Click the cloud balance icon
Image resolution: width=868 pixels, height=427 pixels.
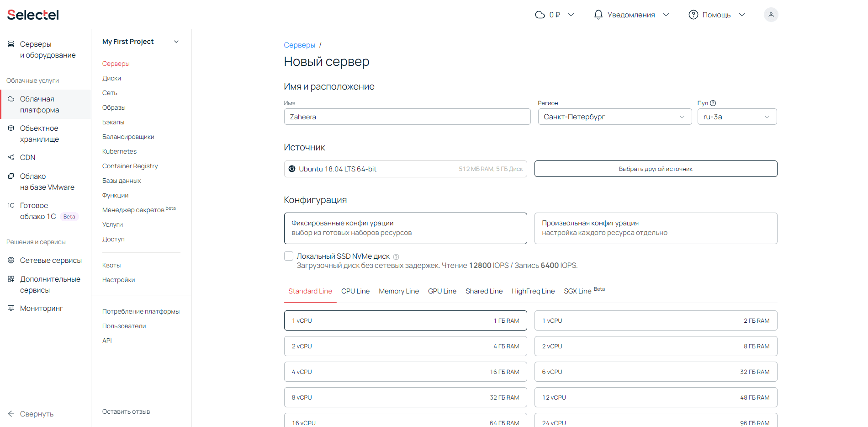tap(540, 15)
